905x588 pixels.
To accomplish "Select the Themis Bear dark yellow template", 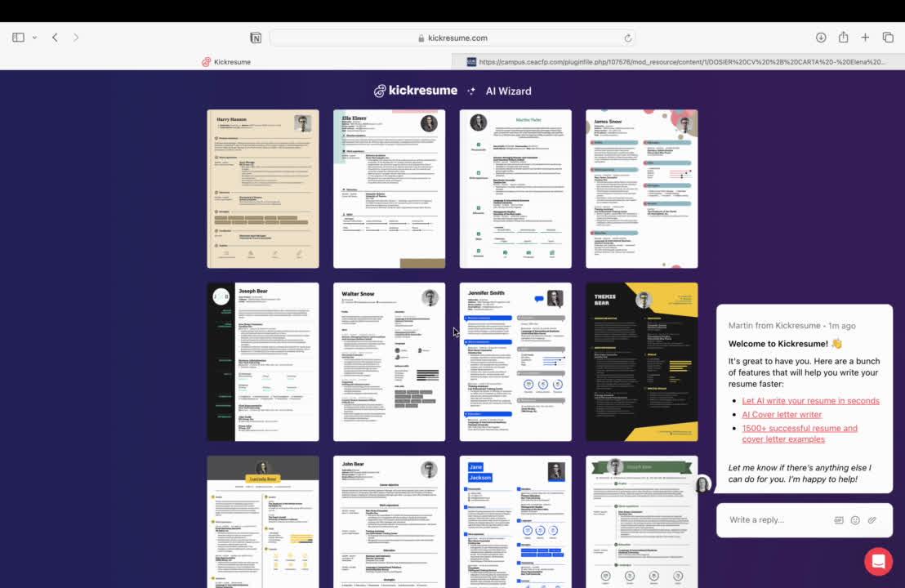I will 642,362.
